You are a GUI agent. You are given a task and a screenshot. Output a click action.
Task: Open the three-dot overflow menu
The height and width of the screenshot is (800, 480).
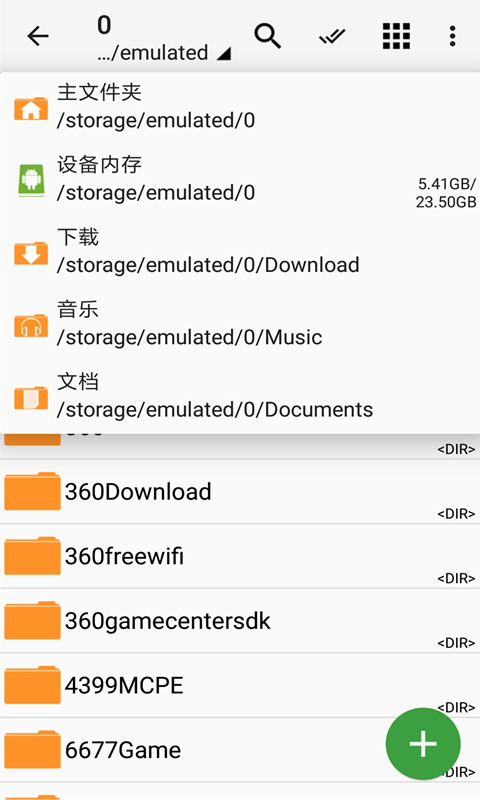pos(452,36)
